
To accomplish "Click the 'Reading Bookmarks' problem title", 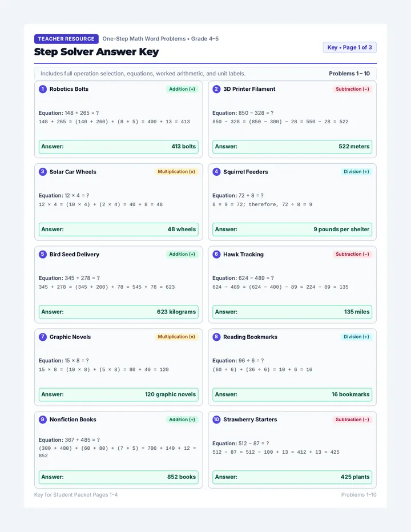I will 250,337.
